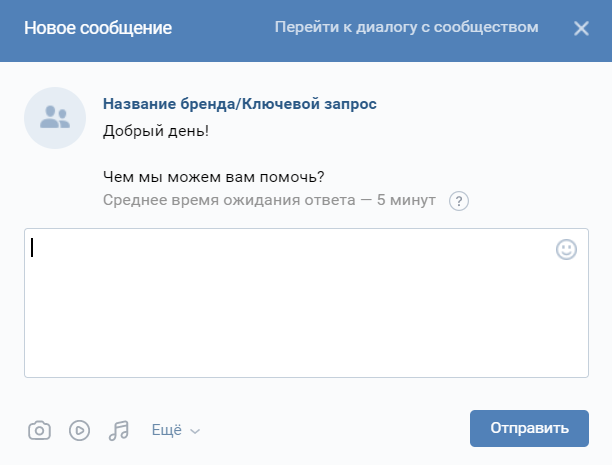Click the Новое сообщение header title
Screen dimensions: 612x465
pos(98,28)
